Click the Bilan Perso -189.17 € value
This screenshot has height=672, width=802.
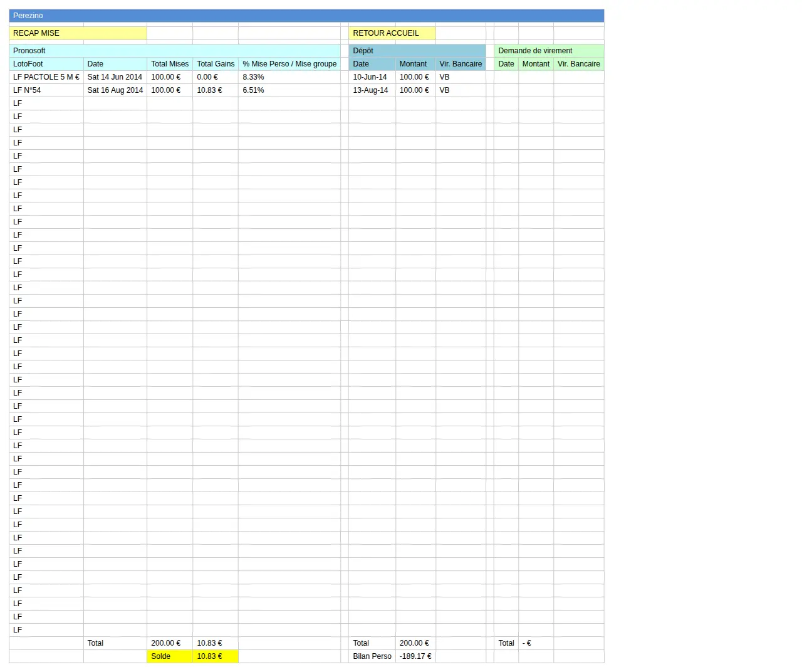click(415, 656)
